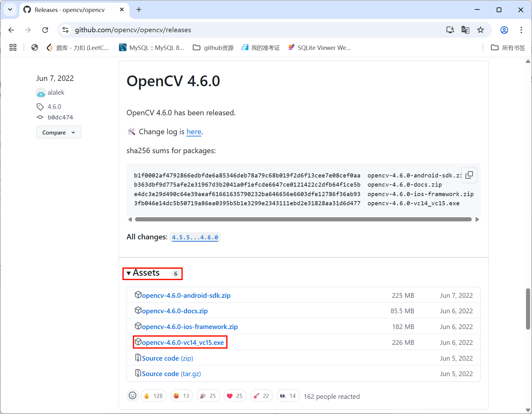This screenshot has width=532, height=414.
Task: Open the change log 'here' link
Action: [194, 132]
